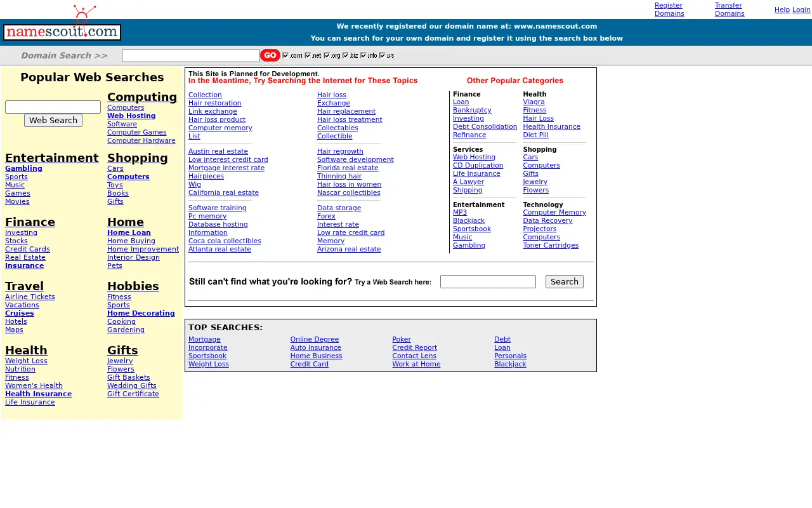This screenshot has width=812, height=508.
Task: Open the Hair restoration link
Action: click(x=214, y=103)
